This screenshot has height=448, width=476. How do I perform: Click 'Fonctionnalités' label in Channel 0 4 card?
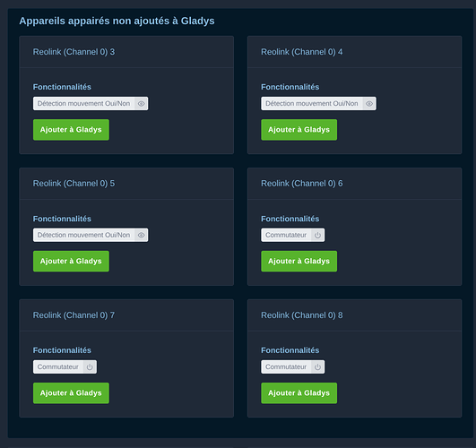(290, 87)
